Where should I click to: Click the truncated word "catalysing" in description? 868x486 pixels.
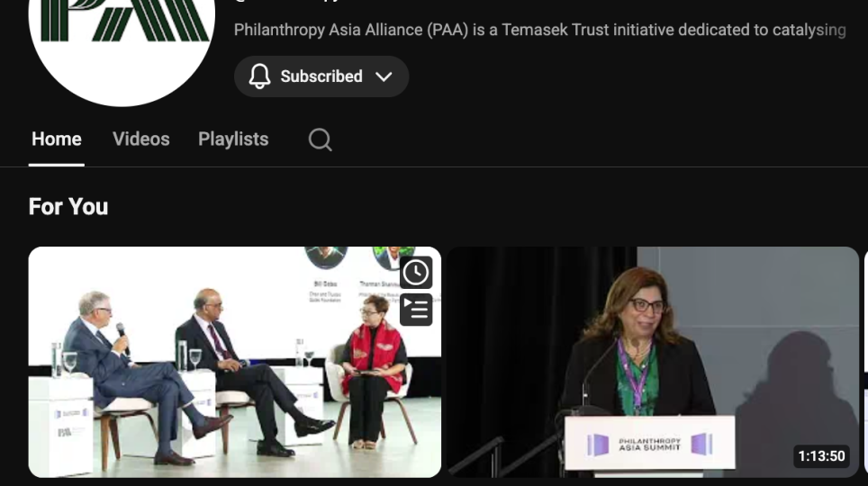(x=809, y=30)
